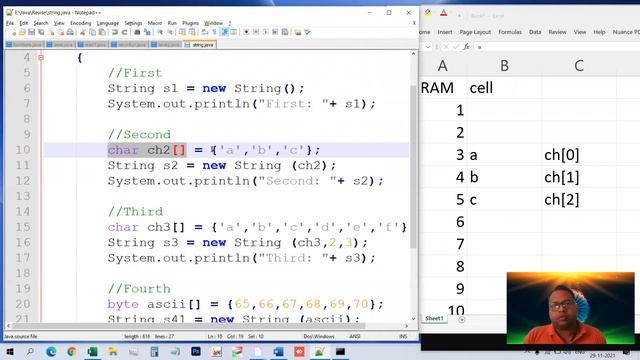Collapse code block fold marker at line 4

[x=41, y=58]
